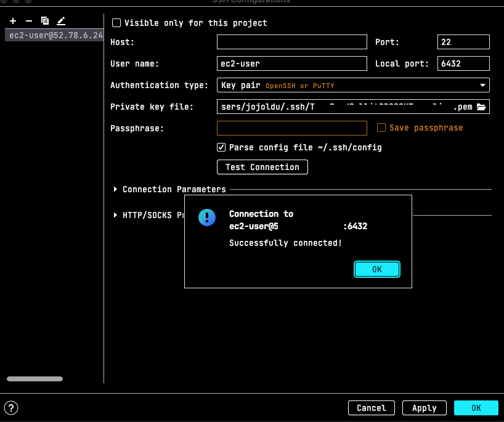Click the info icon in connection dialog
Image resolution: width=504 pixels, height=422 pixels.
[x=207, y=217]
